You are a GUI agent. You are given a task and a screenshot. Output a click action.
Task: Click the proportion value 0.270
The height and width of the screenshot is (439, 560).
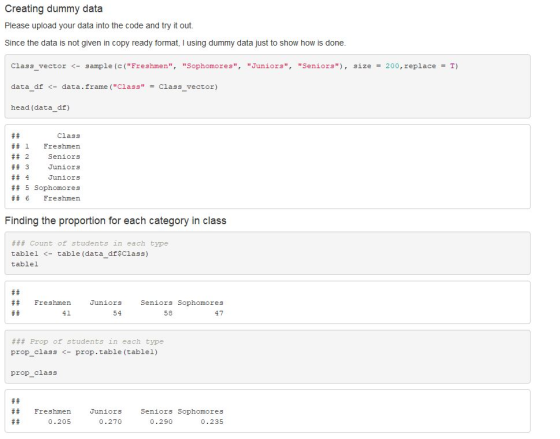click(110, 422)
